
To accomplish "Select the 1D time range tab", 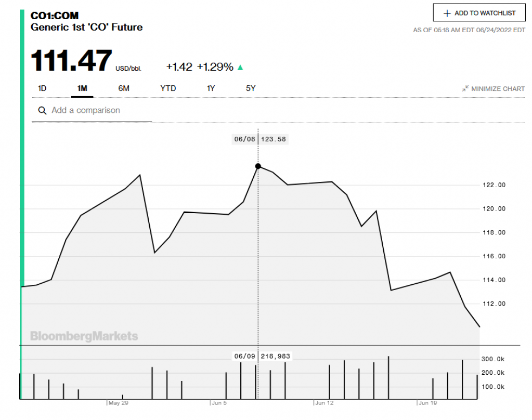I will [x=42, y=88].
